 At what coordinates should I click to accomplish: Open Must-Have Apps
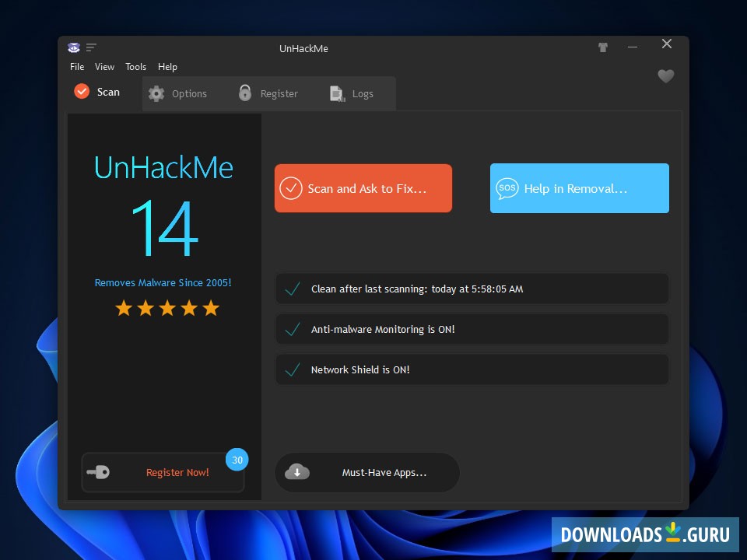(367, 472)
